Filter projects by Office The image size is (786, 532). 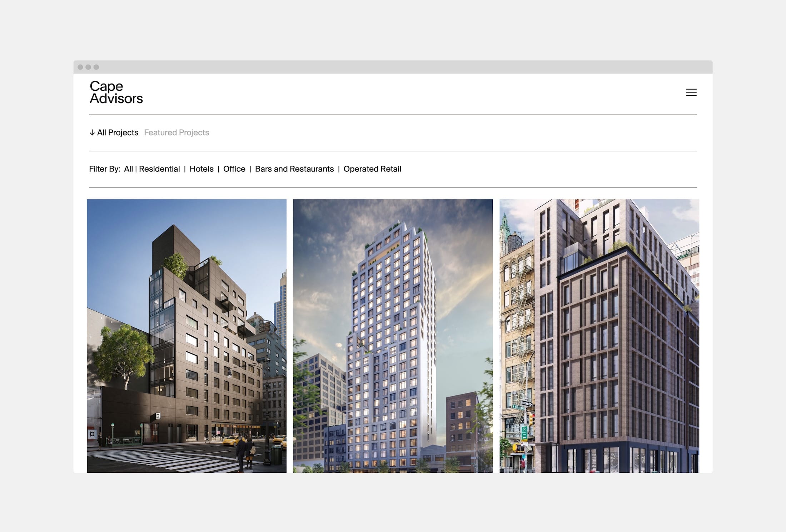pyautogui.click(x=234, y=169)
